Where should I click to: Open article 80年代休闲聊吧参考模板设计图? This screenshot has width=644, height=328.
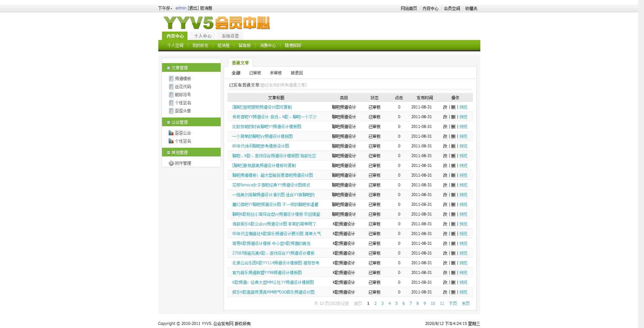point(261,146)
